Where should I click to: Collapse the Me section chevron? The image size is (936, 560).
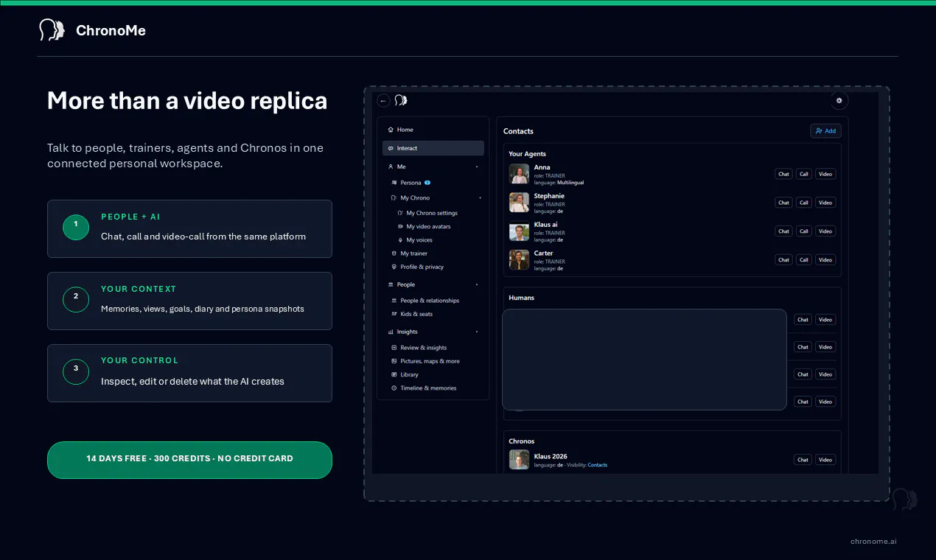click(x=477, y=167)
